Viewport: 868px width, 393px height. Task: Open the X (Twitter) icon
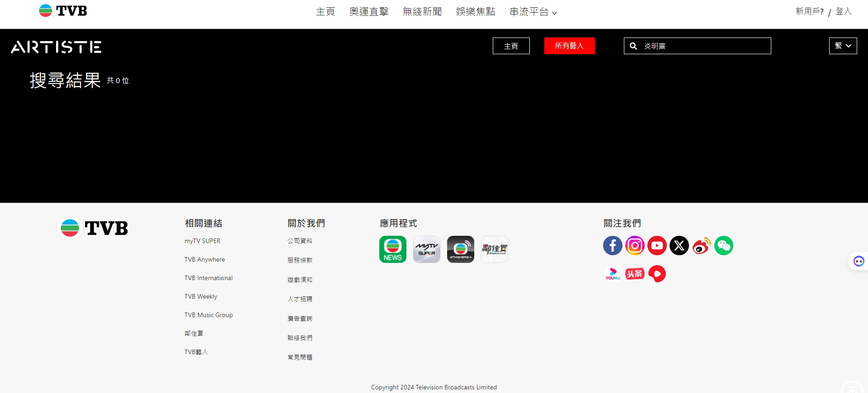679,246
